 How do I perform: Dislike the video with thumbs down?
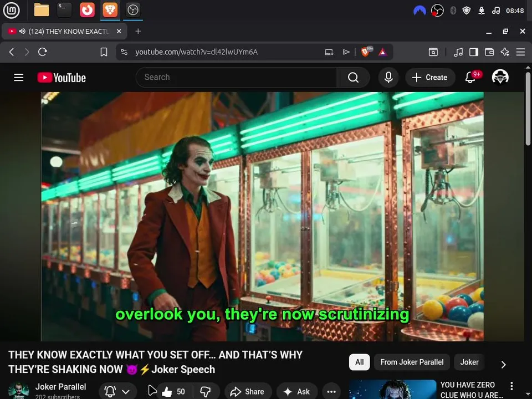(206, 392)
